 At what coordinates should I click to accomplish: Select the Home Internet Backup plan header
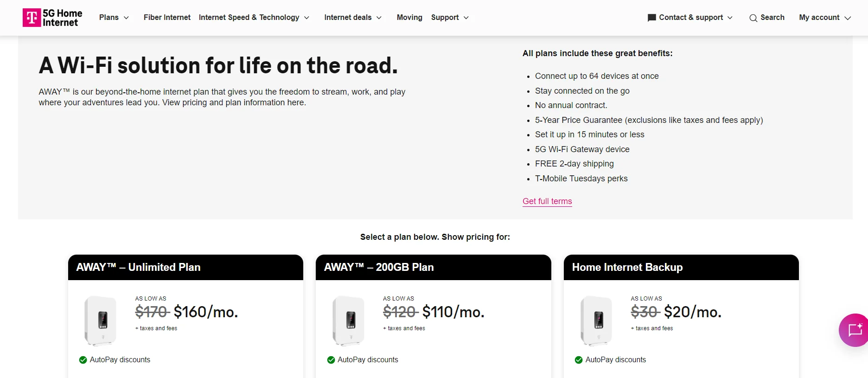[681, 267]
